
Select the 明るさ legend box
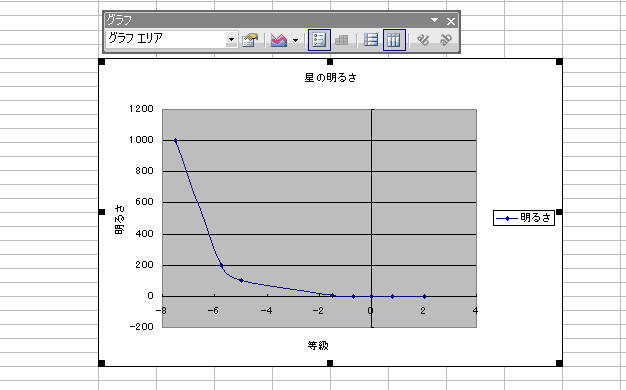tap(524, 218)
